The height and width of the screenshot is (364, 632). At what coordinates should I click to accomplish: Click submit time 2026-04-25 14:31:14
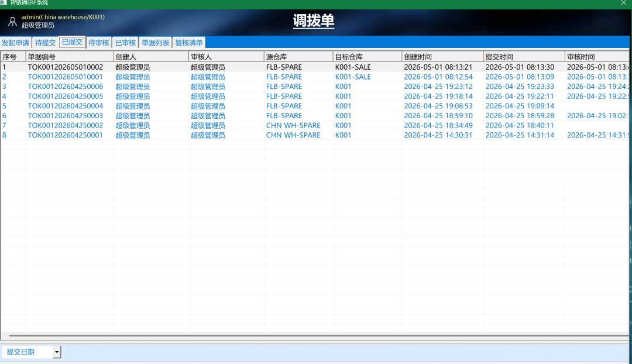coord(520,135)
